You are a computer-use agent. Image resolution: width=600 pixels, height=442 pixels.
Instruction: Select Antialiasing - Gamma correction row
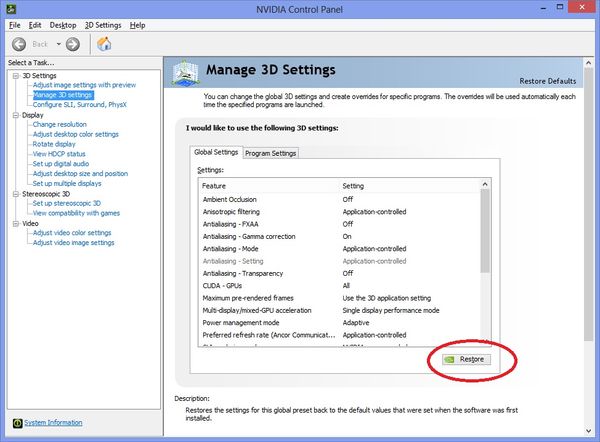click(339, 236)
